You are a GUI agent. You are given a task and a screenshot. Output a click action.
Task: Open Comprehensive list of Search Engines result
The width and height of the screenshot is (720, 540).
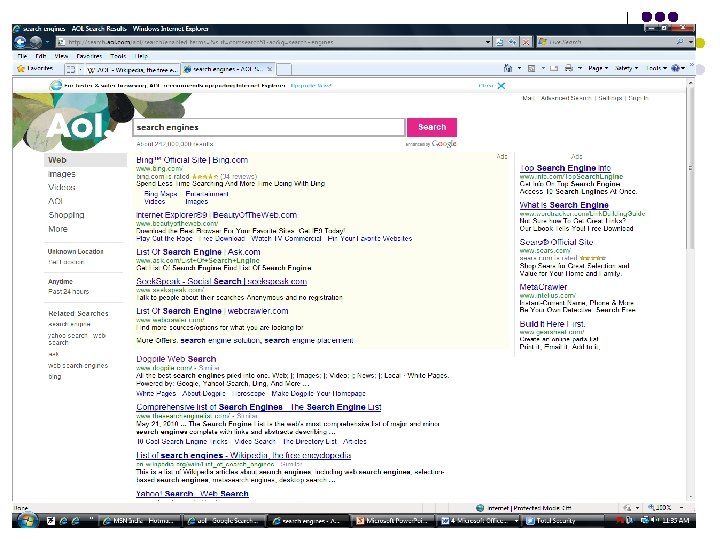click(x=259, y=407)
